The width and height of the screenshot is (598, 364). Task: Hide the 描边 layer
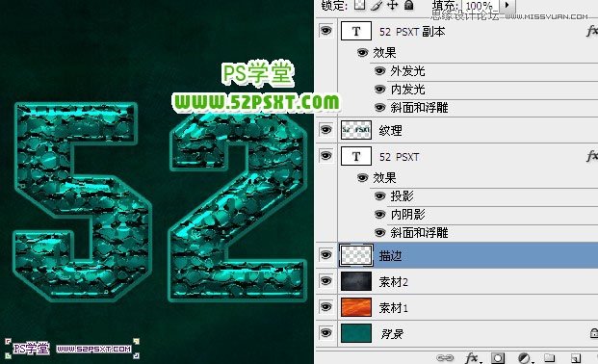click(x=325, y=254)
